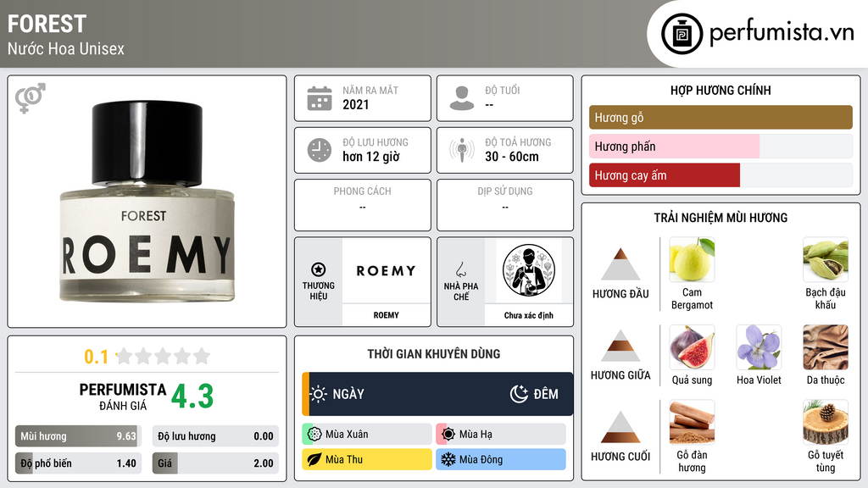Screen dimensions: 868x488
Task: Click the Hương giữa pyramid icon
Action: (x=620, y=346)
